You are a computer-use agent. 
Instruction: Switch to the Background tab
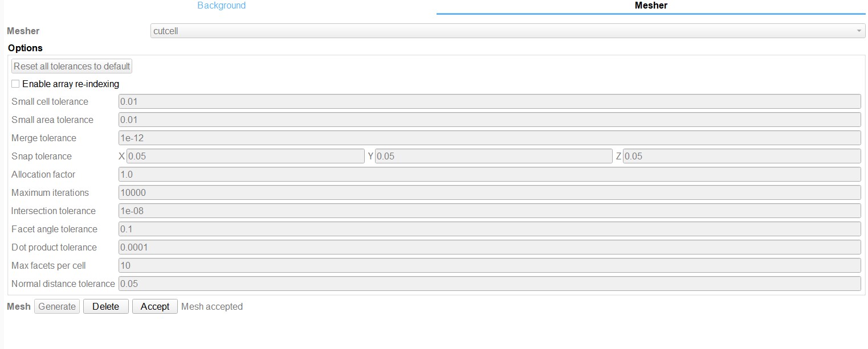[221, 6]
